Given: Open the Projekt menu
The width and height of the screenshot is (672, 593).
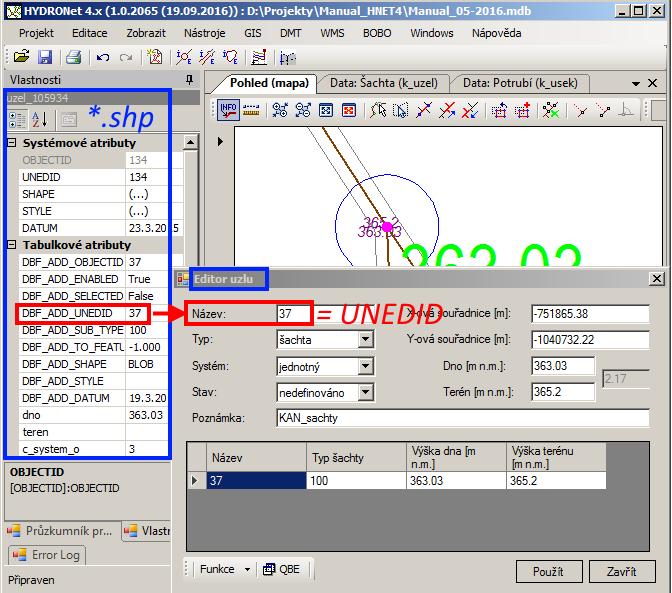Looking at the screenshot, I should [x=36, y=33].
